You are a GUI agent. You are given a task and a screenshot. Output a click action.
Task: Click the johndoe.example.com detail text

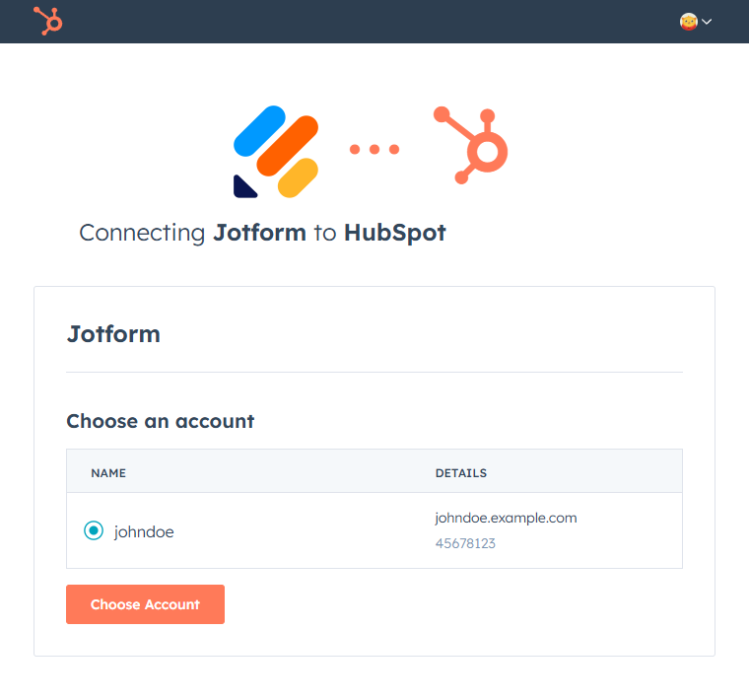click(x=506, y=518)
